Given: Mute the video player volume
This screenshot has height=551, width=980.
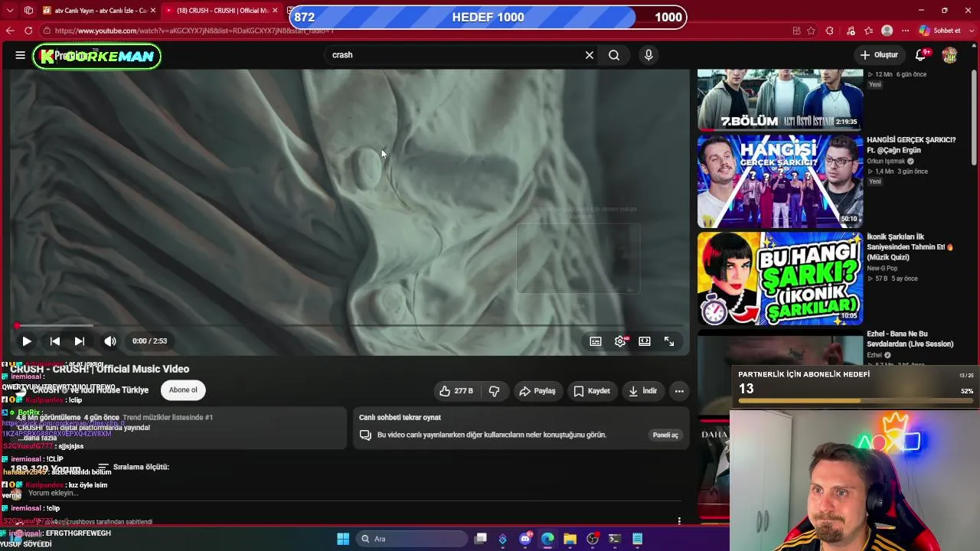Looking at the screenshot, I should (x=110, y=341).
